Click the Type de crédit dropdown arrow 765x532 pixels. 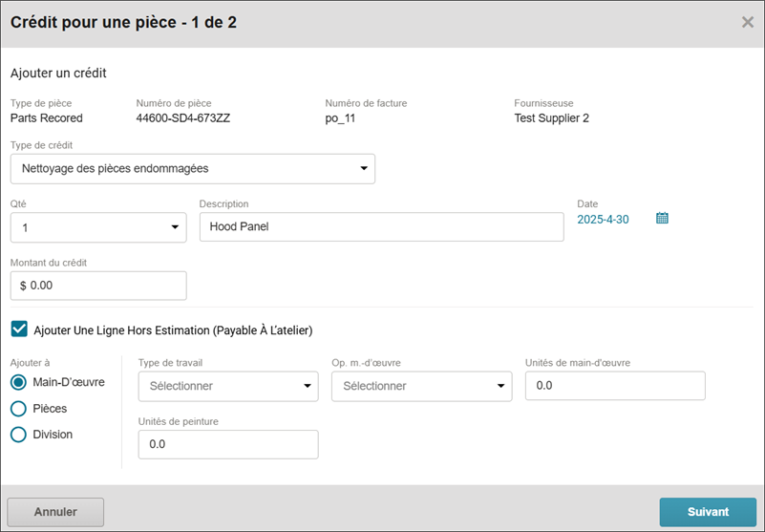(x=364, y=168)
